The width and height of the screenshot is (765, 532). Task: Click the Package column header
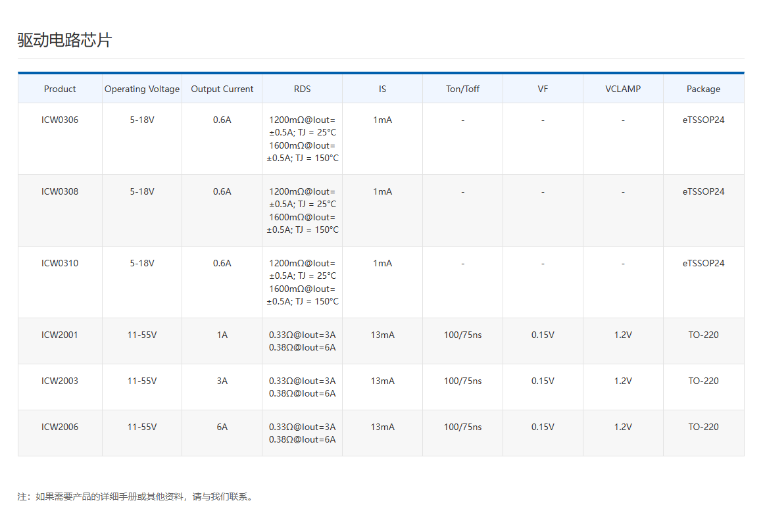click(x=703, y=89)
